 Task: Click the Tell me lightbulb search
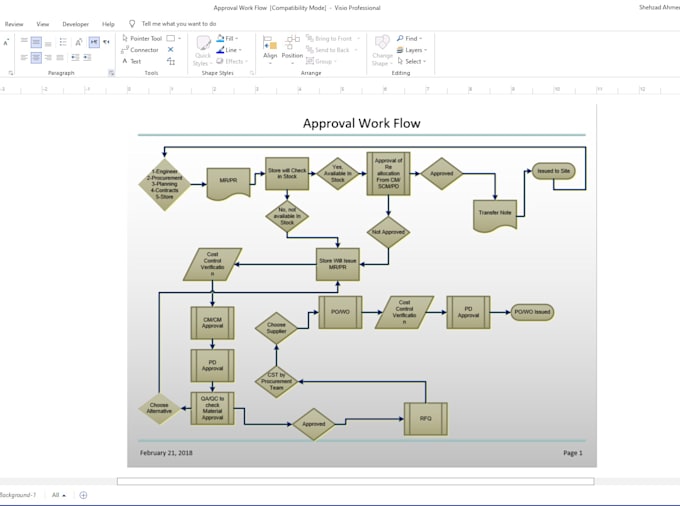133,24
